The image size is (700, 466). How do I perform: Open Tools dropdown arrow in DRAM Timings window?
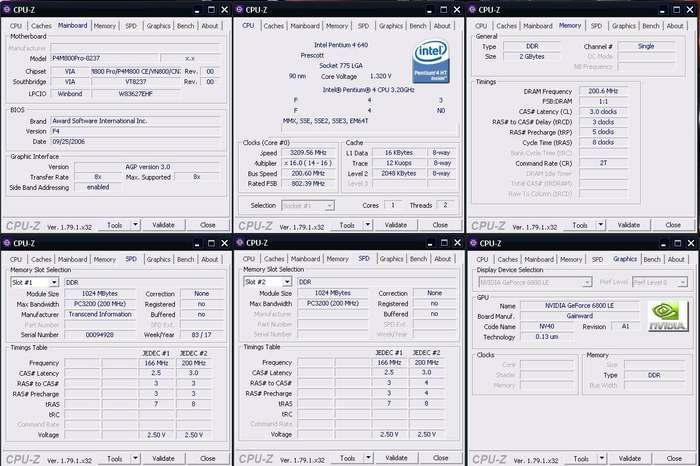tap(601, 225)
